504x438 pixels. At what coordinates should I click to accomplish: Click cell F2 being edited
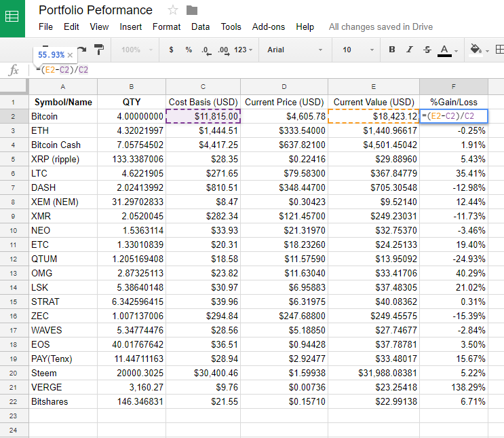pyautogui.click(x=454, y=116)
